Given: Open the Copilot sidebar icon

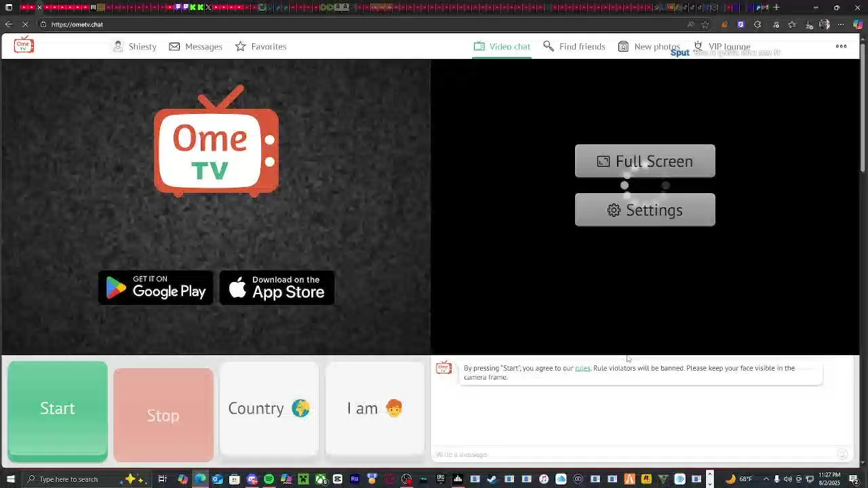Looking at the screenshot, I should tap(858, 24).
